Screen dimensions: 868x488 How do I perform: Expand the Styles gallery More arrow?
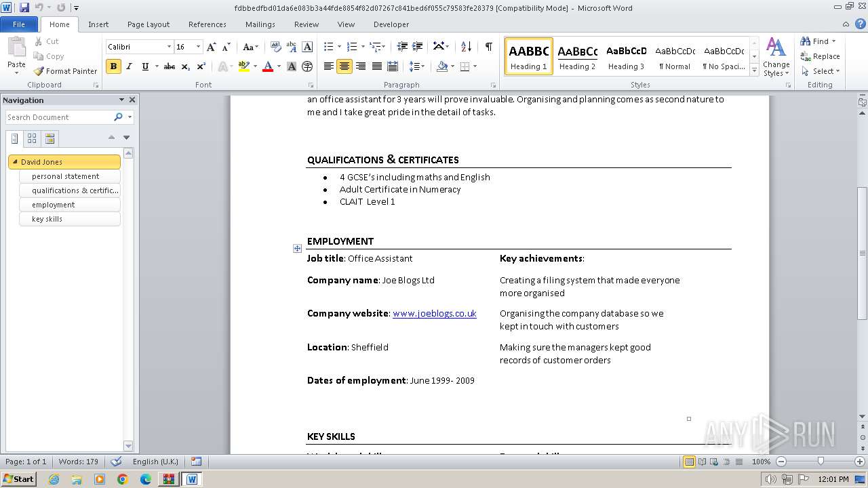tap(755, 69)
